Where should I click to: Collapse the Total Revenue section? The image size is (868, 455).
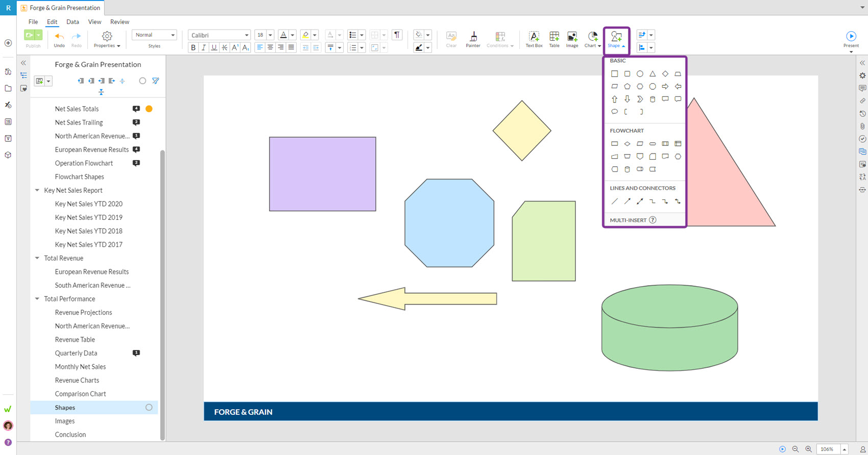(37, 258)
